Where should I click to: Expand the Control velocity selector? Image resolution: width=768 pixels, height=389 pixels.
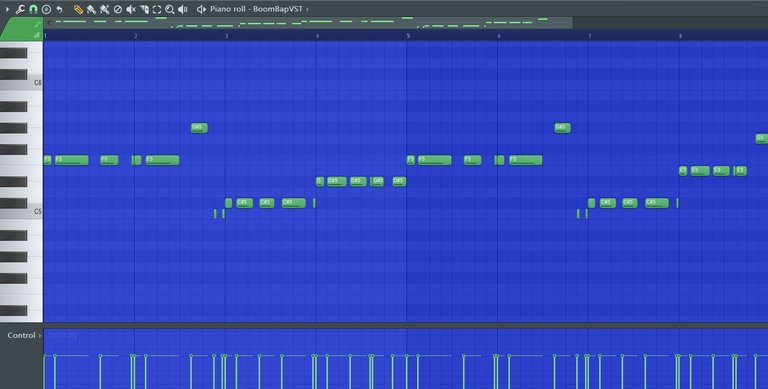(24, 335)
